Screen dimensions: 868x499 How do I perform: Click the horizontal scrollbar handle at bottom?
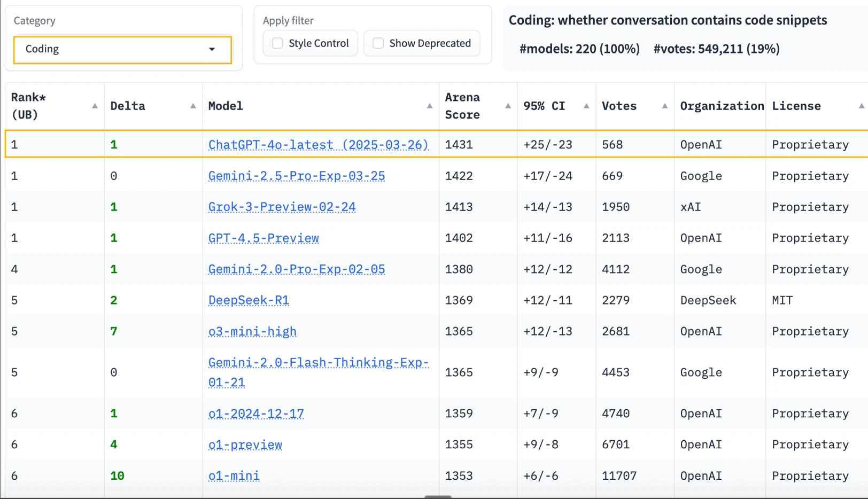click(438, 496)
